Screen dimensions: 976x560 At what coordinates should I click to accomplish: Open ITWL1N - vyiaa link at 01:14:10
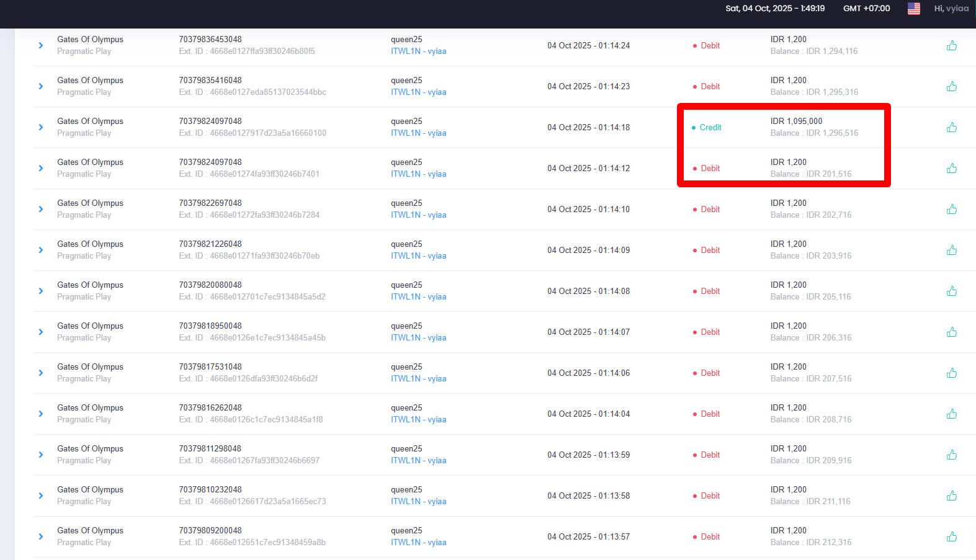pos(418,215)
